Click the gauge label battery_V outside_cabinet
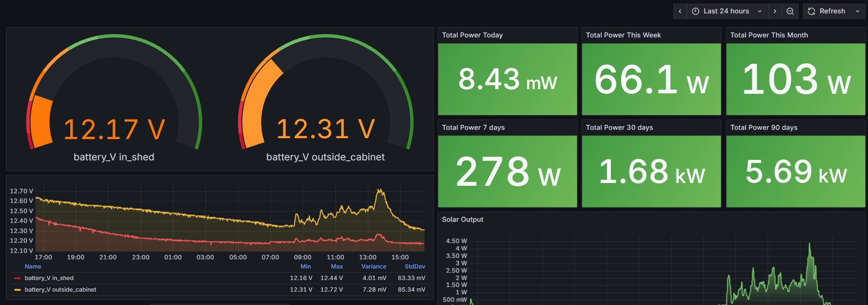Screen dimensions: 868x305 click(325, 157)
